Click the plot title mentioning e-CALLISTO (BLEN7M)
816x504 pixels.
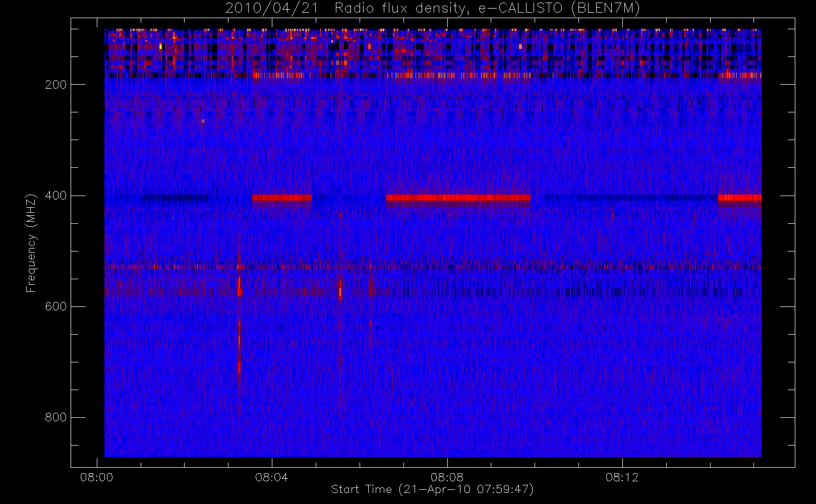point(433,8)
